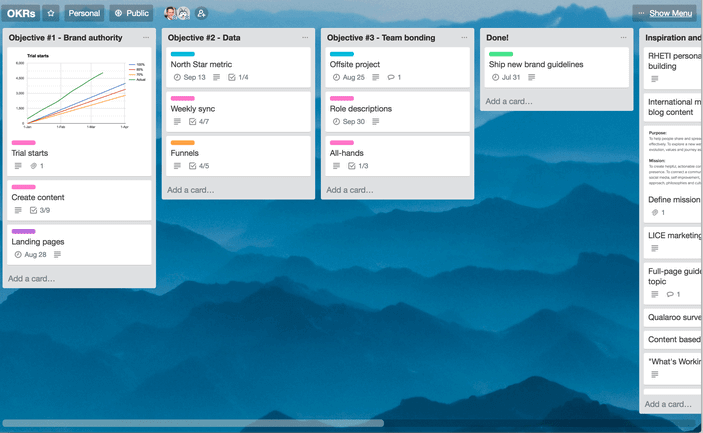The width and height of the screenshot is (703, 433).
Task: Click description icon on Weekly sync card
Action: [178, 121]
